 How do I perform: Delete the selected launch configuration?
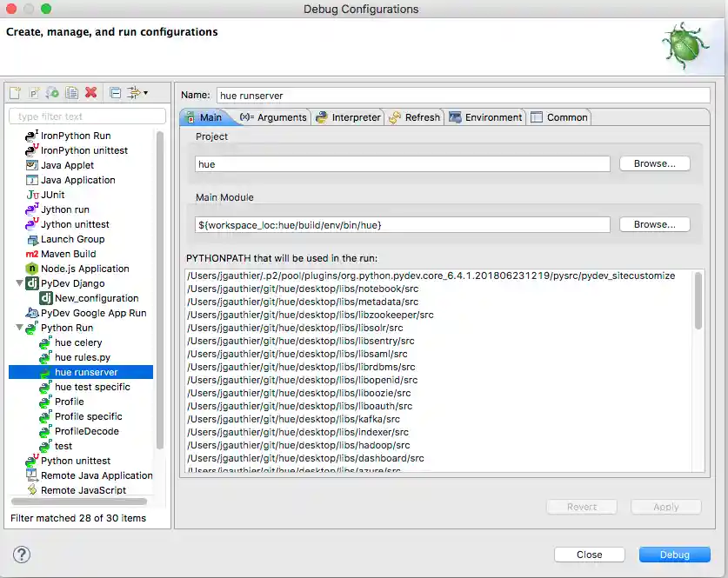[92, 93]
